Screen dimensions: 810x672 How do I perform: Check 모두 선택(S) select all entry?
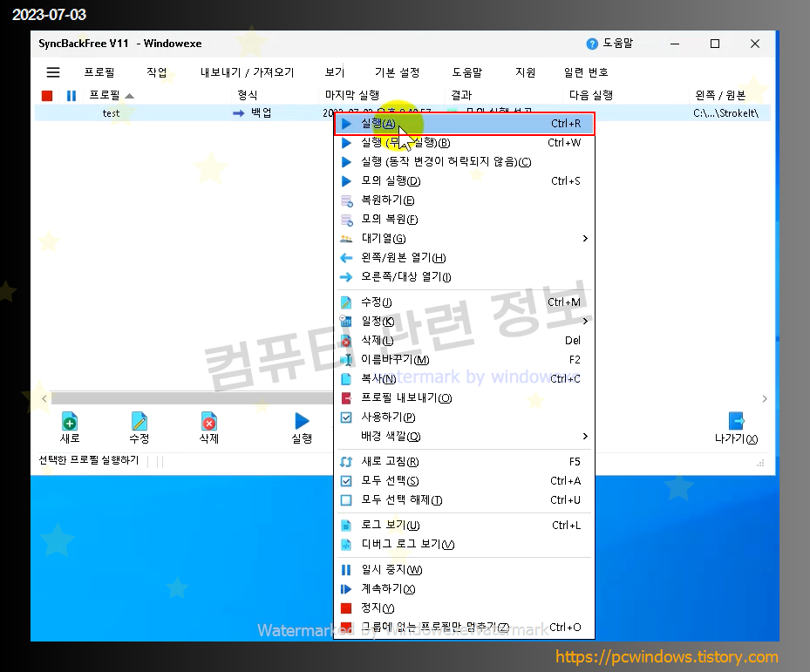point(465,481)
